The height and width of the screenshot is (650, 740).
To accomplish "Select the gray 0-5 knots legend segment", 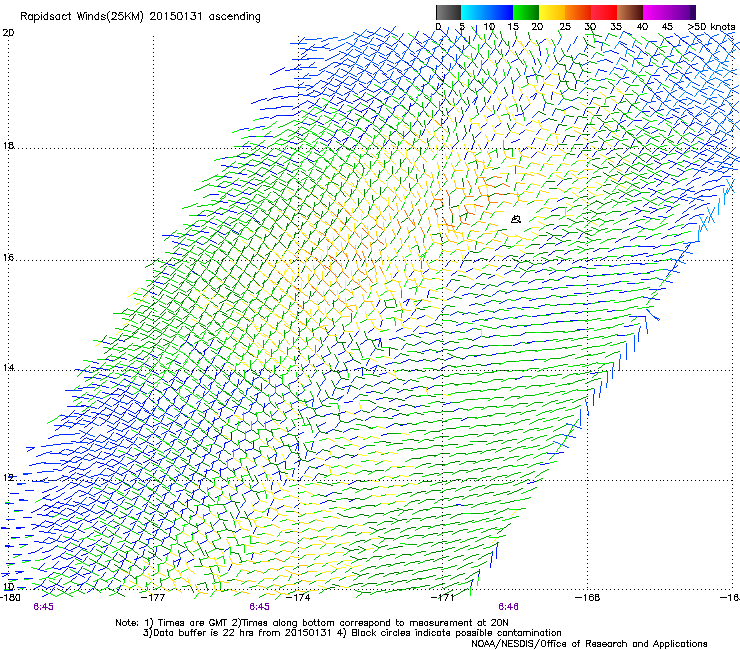I will pos(448,12).
